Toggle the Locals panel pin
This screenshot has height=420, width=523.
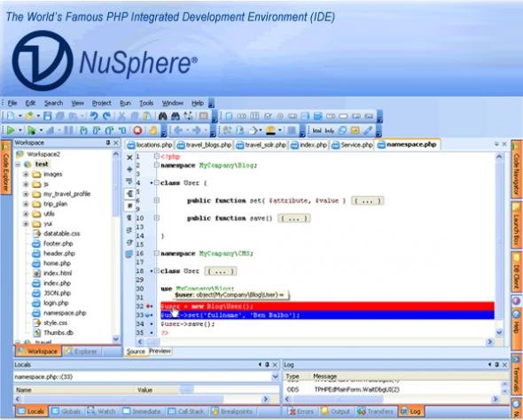click(267, 365)
